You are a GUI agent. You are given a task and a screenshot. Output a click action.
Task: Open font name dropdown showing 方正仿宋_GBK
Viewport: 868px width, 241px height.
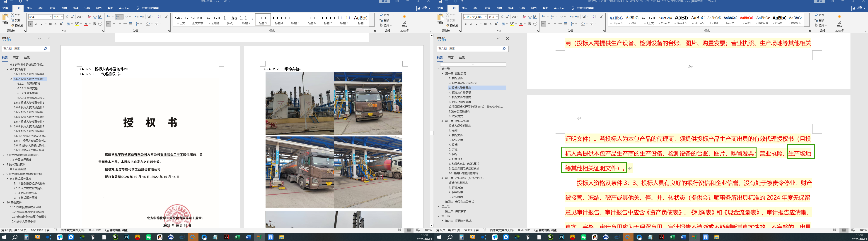point(486,17)
